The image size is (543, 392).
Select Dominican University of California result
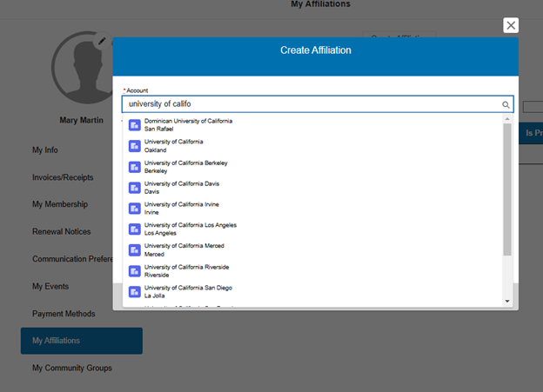pyautogui.click(x=312, y=125)
